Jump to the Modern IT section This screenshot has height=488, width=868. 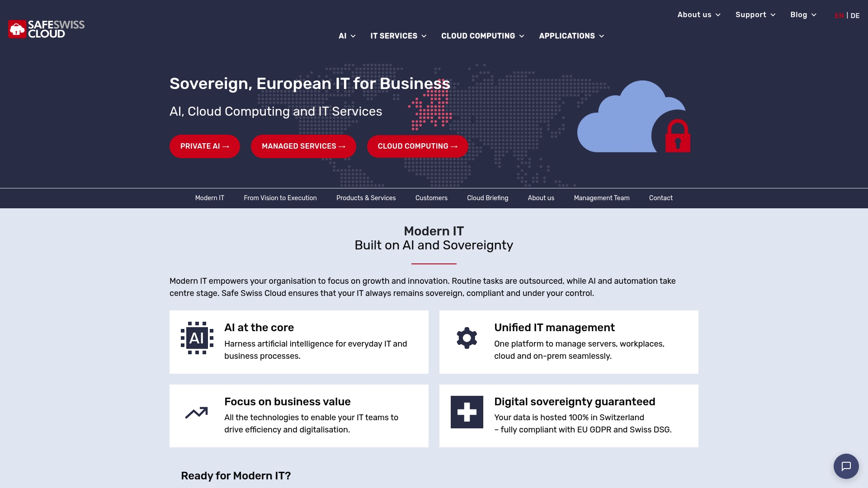[210, 198]
